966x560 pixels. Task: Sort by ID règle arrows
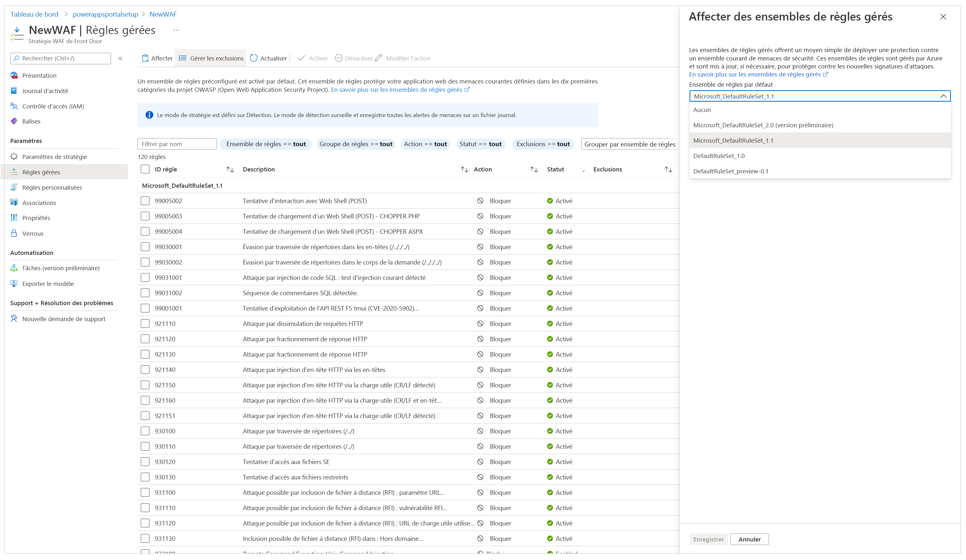230,170
